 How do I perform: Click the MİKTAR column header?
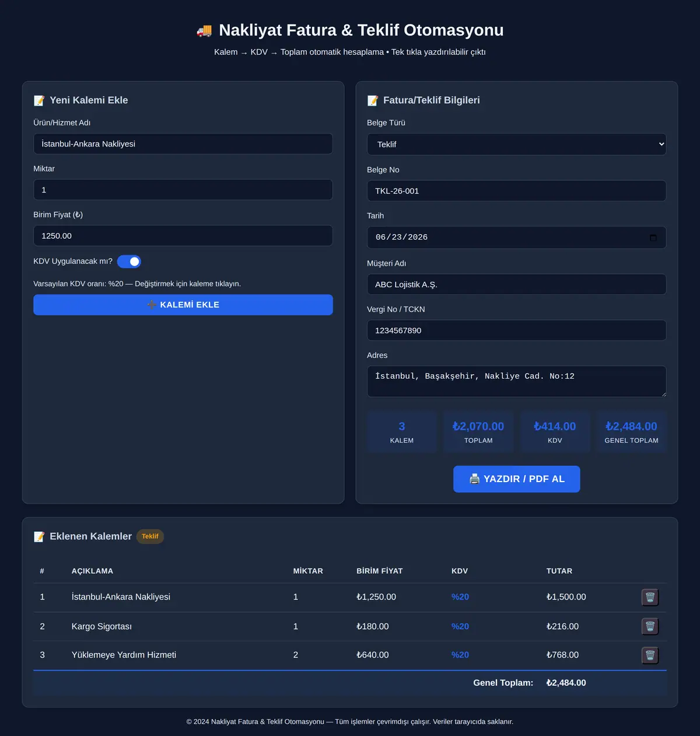308,571
